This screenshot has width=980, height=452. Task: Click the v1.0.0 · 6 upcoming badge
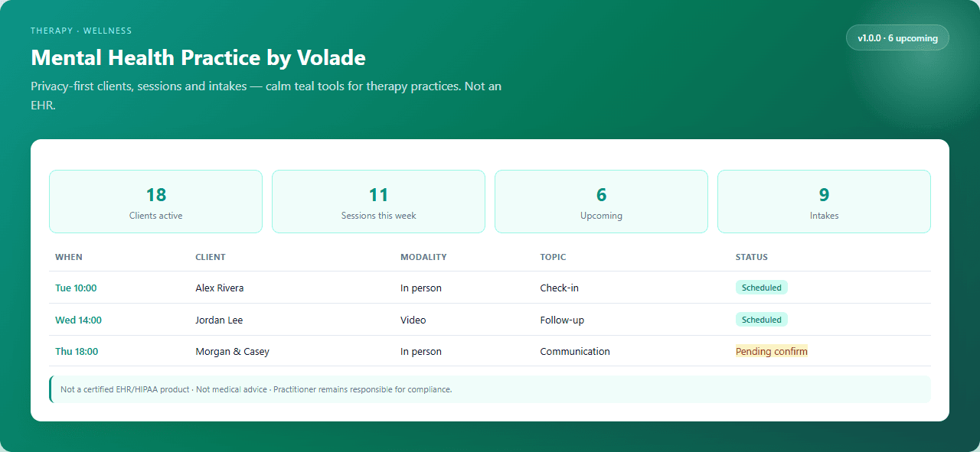(897, 37)
